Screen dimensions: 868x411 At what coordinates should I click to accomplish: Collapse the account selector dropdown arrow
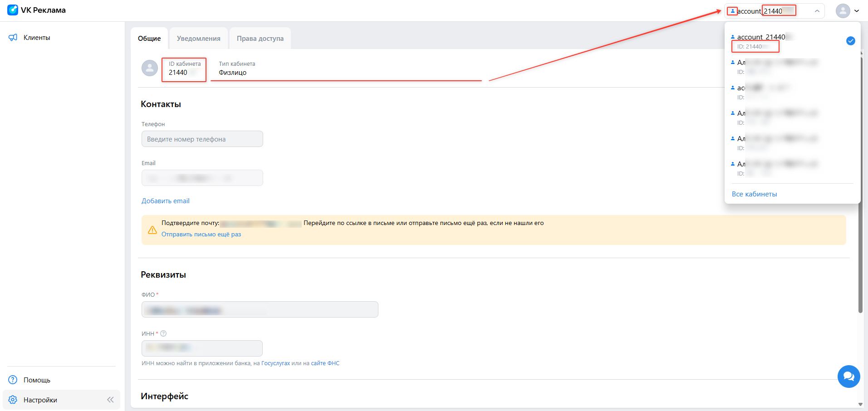click(x=817, y=11)
